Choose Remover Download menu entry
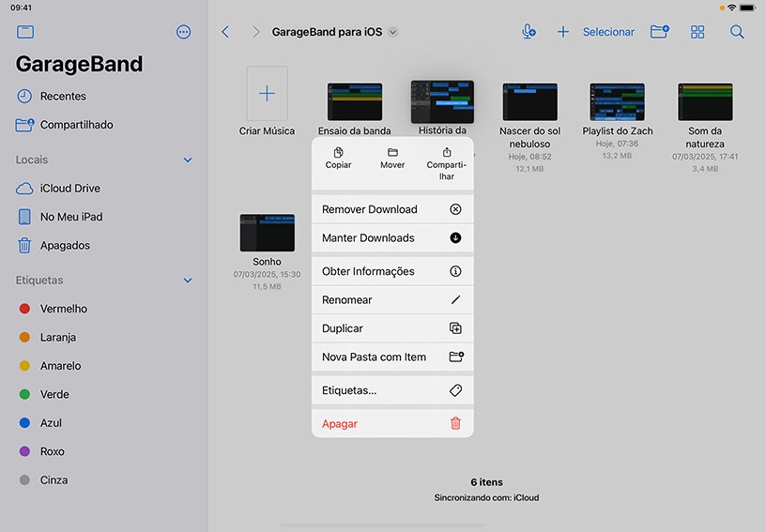 click(x=392, y=209)
